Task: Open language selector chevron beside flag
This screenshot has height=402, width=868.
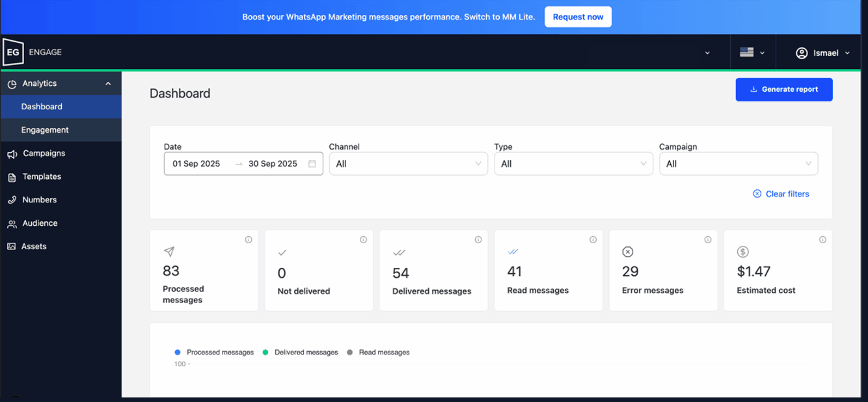Action: (x=762, y=53)
